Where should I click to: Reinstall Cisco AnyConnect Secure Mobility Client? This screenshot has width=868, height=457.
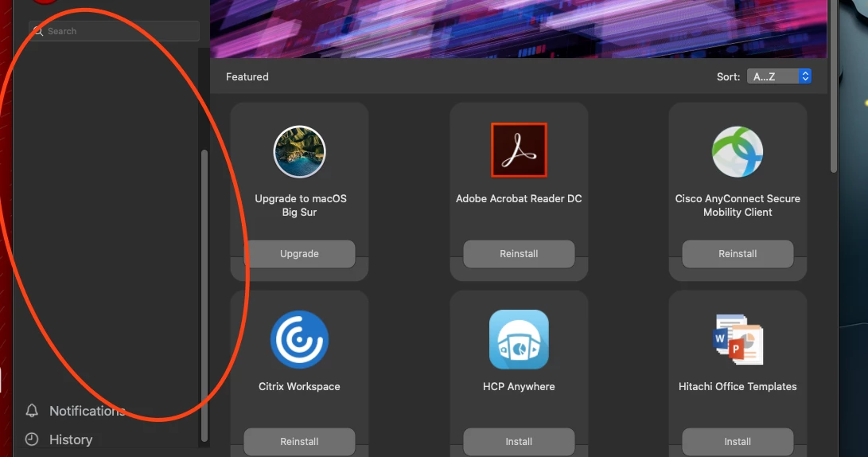738,254
